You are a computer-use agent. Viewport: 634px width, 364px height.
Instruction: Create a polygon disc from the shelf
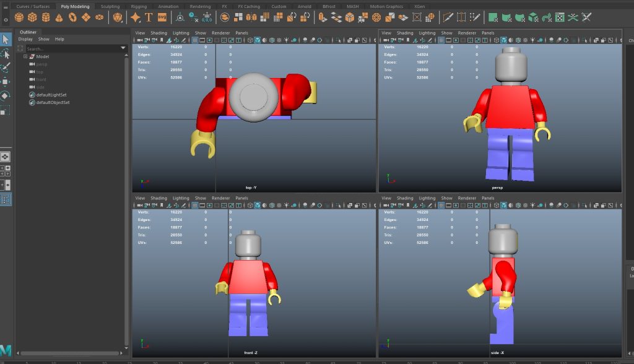click(x=99, y=17)
